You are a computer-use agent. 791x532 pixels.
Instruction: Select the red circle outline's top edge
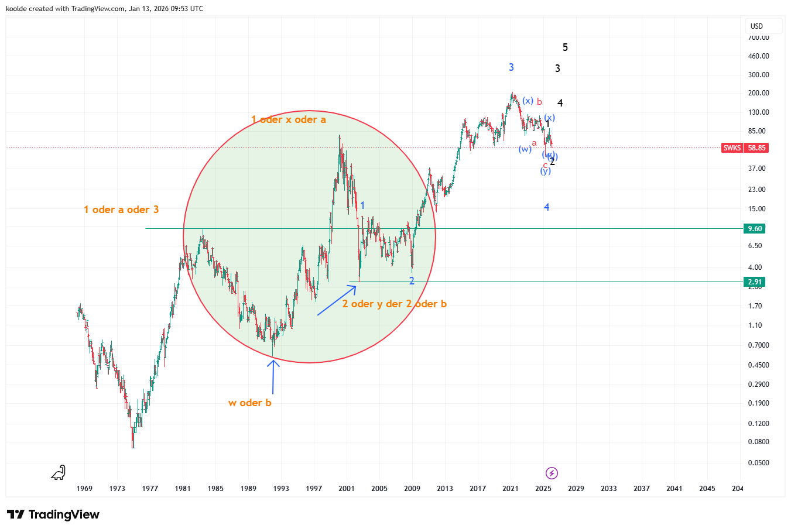tap(309, 111)
